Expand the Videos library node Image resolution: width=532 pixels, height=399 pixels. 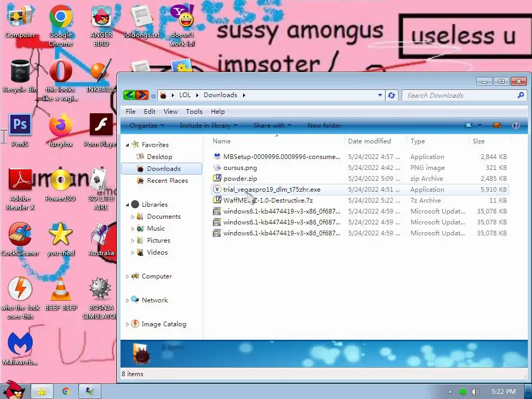(x=132, y=252)
